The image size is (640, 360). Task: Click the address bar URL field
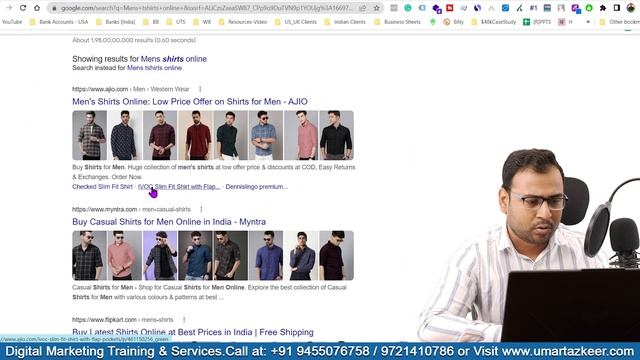point(206,8)
